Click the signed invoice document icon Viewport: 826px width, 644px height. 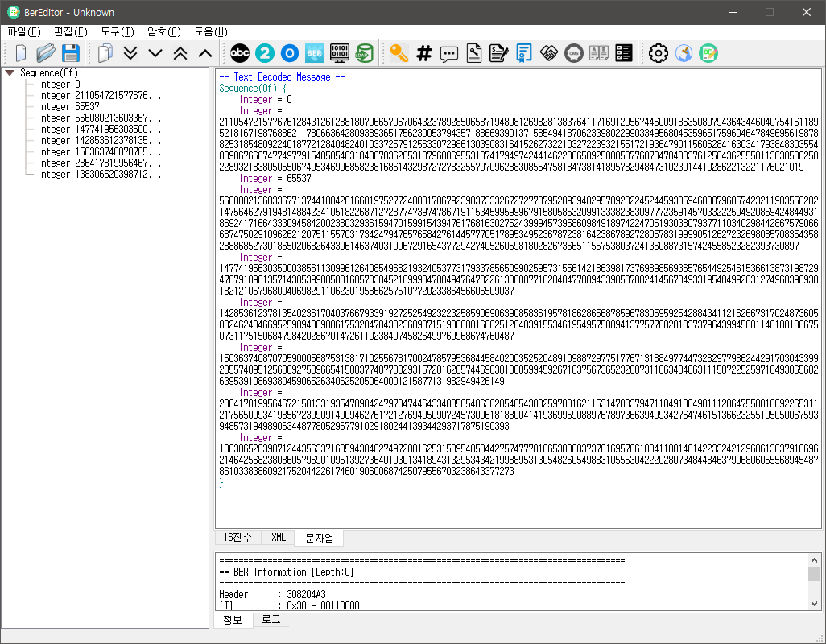point(498,53)
